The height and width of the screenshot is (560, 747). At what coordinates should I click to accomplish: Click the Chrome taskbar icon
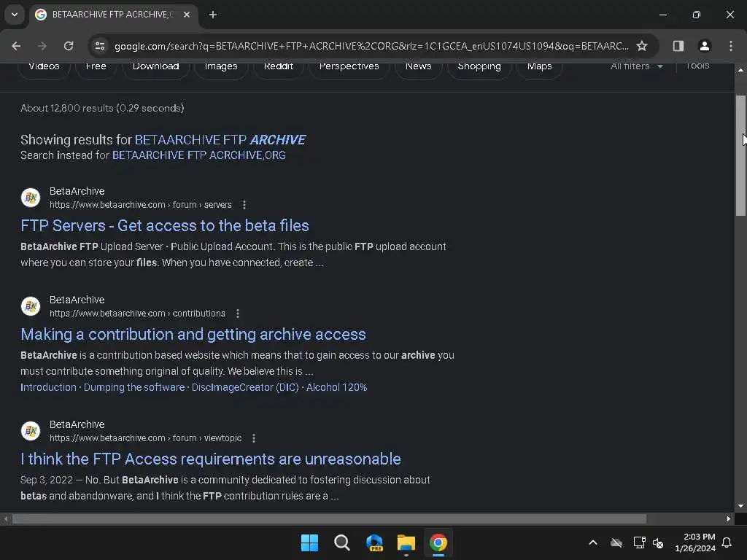pos(438,542)
